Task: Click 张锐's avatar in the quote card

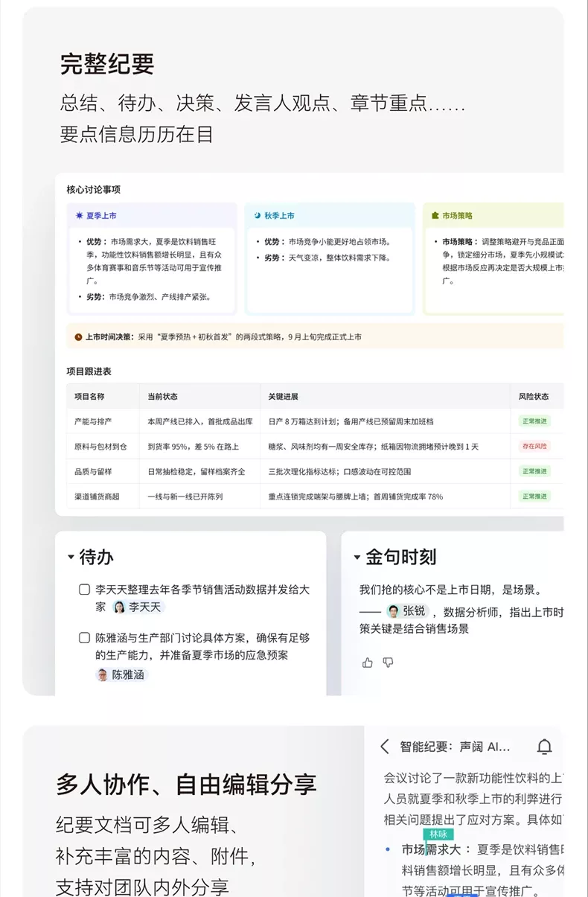Action: pos(393,611)
